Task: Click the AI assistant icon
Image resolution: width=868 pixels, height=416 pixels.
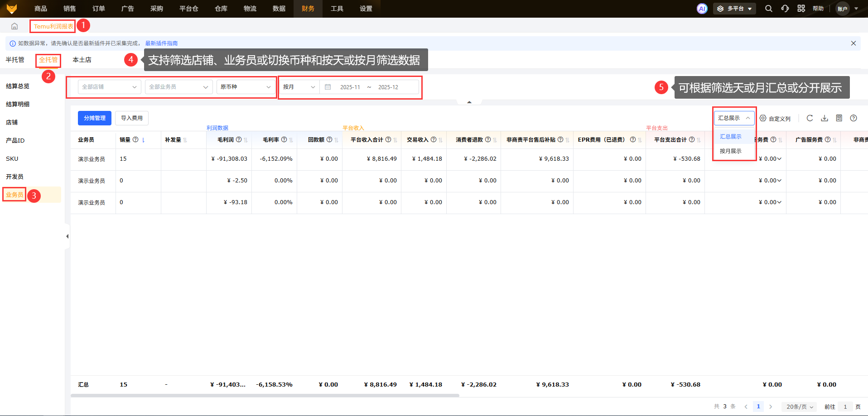Action: [702, 9]
